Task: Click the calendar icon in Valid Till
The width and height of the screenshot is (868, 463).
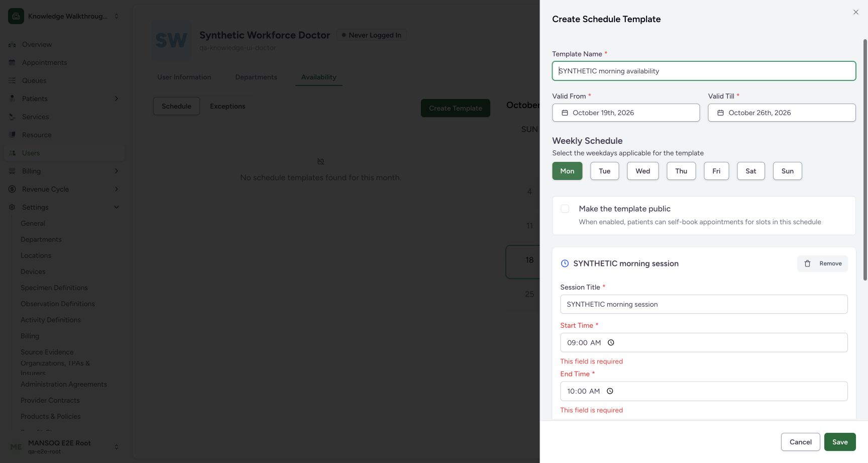Action: pyautogui.click(x=720, y=113)
